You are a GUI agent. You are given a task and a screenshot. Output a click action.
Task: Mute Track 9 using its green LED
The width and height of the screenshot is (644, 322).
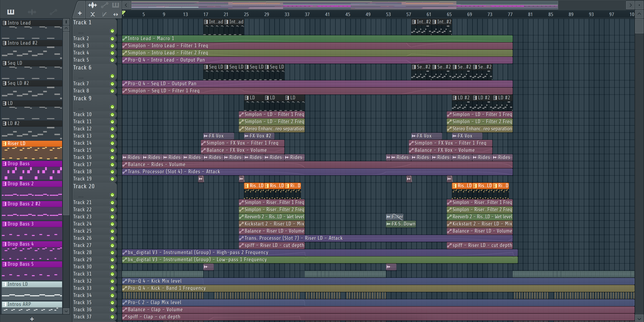pyautogui.click(x=112, y=107)
